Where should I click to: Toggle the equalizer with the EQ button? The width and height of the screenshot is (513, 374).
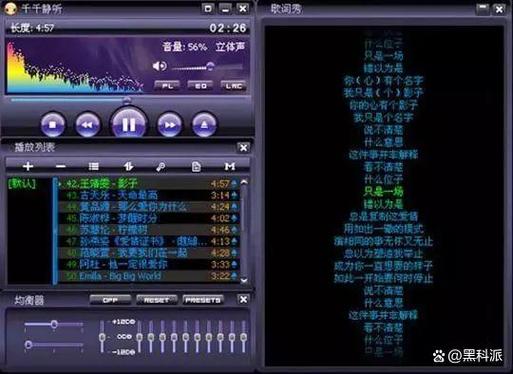click(200, 86)
